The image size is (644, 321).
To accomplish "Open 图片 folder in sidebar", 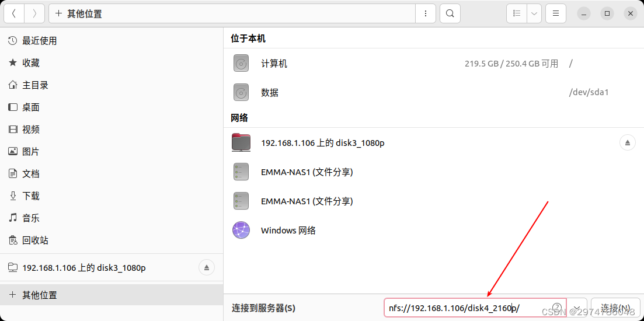I will pos(112,152).
